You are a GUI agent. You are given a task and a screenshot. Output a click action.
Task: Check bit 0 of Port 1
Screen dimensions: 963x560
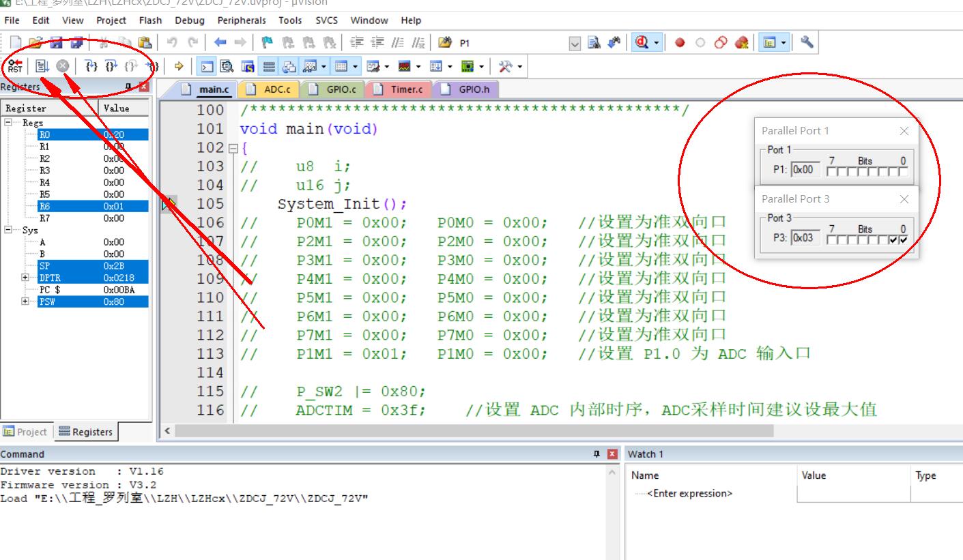point(904,172)
